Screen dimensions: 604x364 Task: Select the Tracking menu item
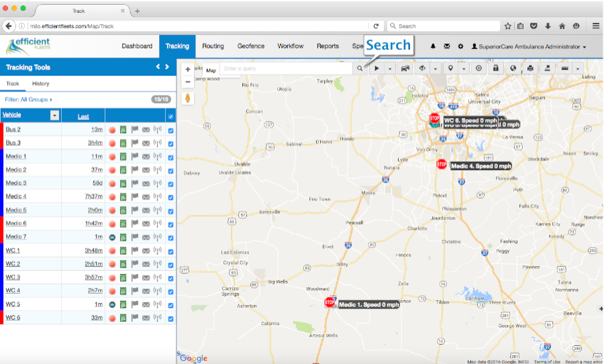click(177, 46)
